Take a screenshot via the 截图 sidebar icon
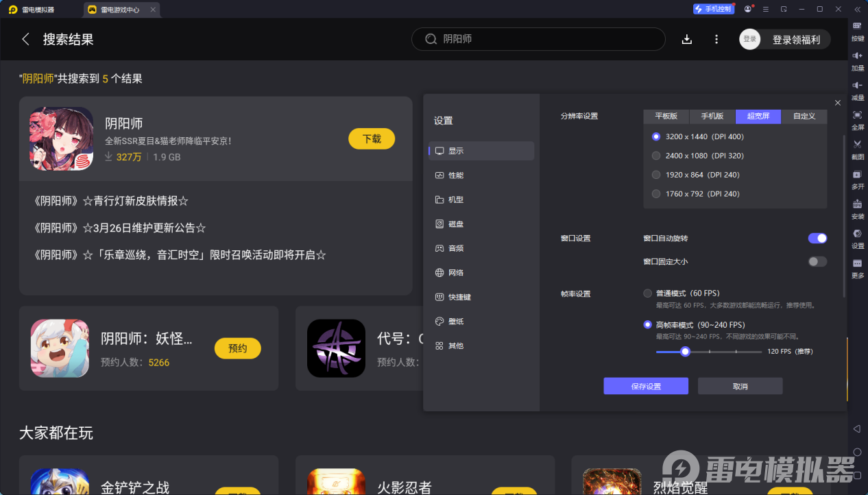This screenshot has height=495, width=868. click(x=857, y=149)
